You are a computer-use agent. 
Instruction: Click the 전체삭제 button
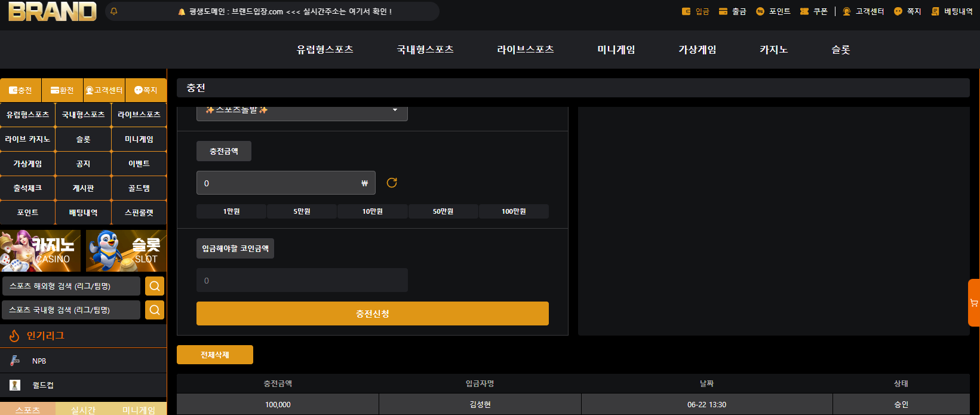point(215,355)
